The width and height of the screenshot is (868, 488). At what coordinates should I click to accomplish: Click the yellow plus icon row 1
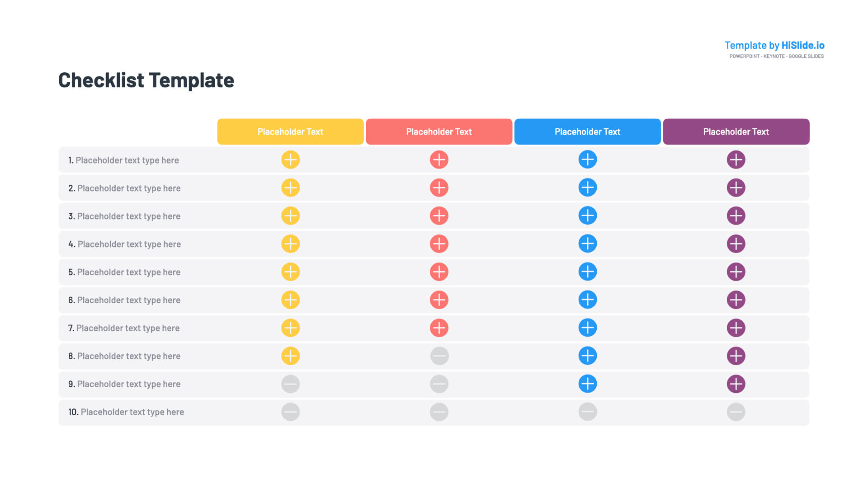290,159
